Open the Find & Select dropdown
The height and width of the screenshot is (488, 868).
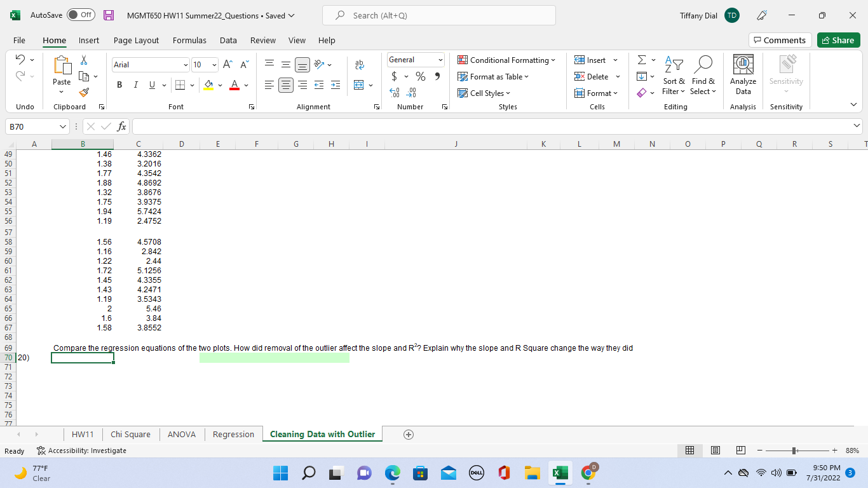pyautogui.click(x=703, y=75)
